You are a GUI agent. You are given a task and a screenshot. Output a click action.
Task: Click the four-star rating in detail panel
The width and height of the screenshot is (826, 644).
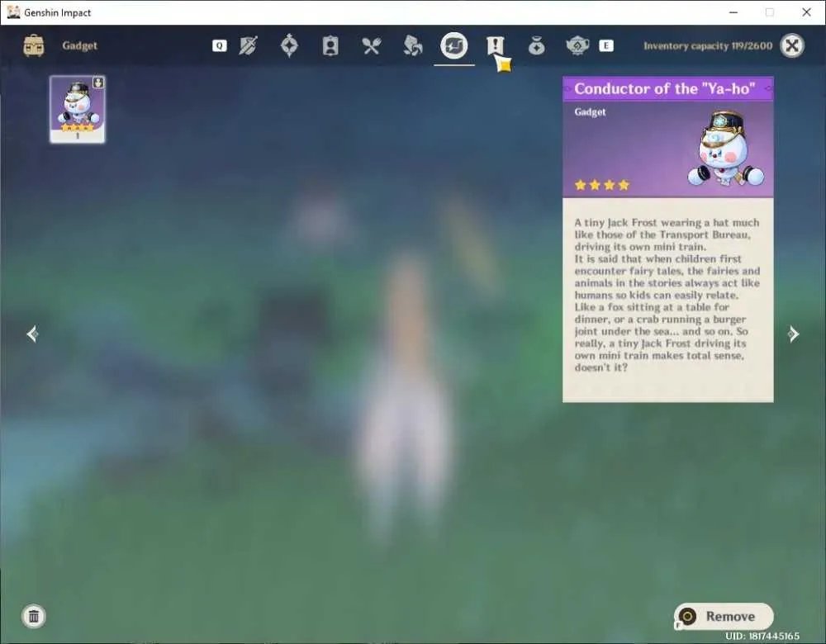tap(602, 185)
